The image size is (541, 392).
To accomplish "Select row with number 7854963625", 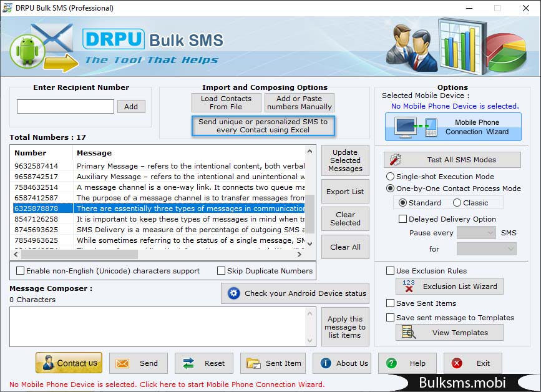I will click(x=158, y=240).
